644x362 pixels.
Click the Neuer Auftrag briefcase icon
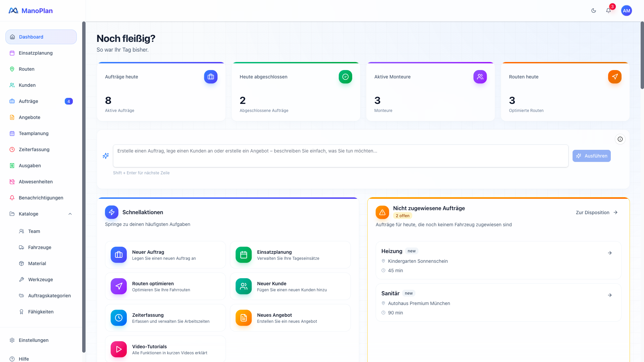[119, 255]
